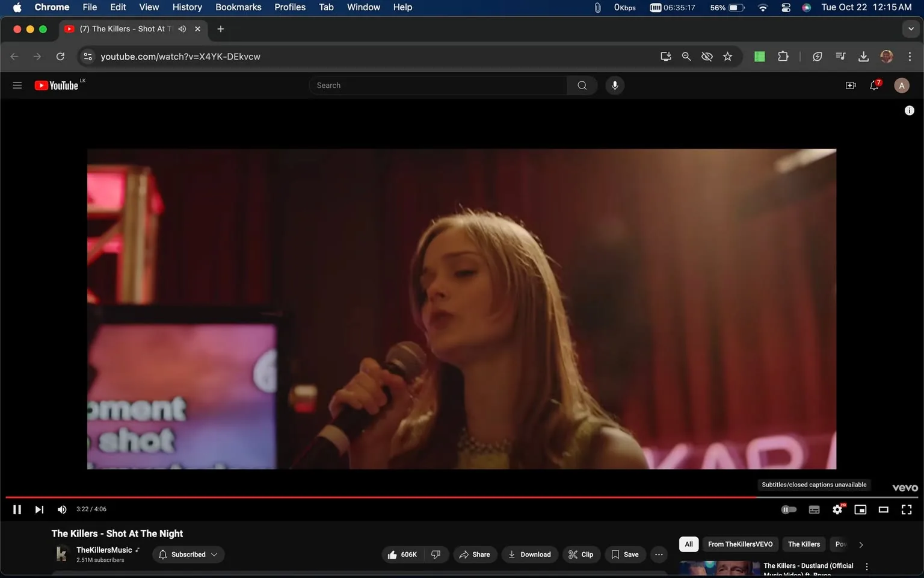The image size is (924, 578).
Task: Open the video settings gear
Action: pyautogui.click(x=837, y=509)
